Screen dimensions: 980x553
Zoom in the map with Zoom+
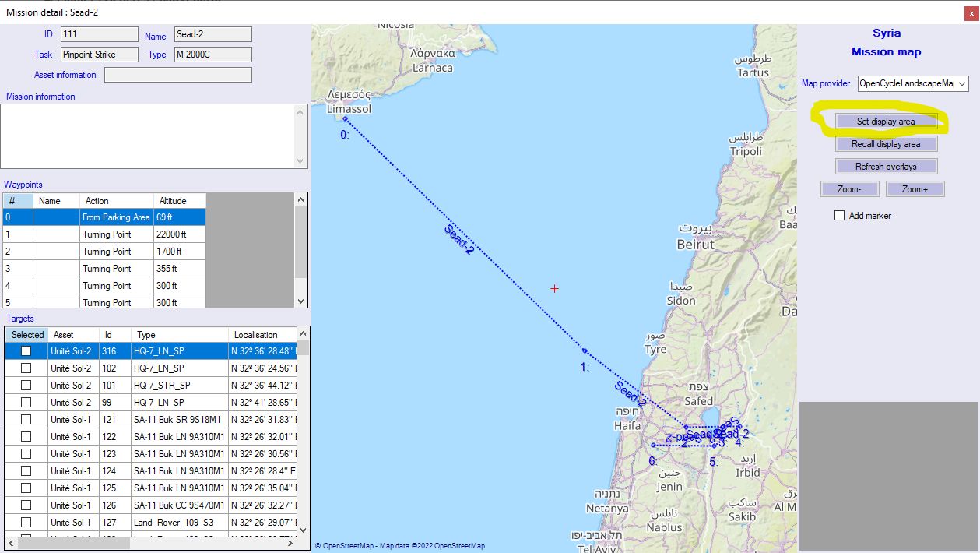click(915, 189)
